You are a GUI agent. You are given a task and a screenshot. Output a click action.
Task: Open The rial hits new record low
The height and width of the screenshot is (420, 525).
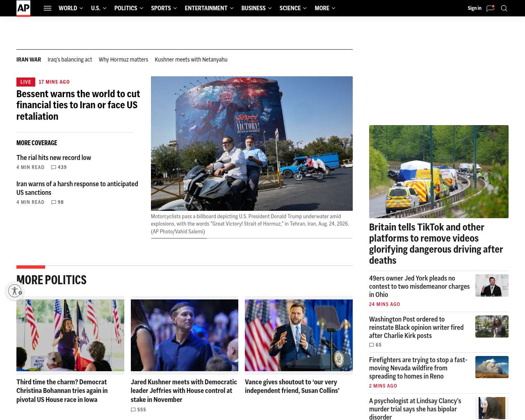pos(54,157)
